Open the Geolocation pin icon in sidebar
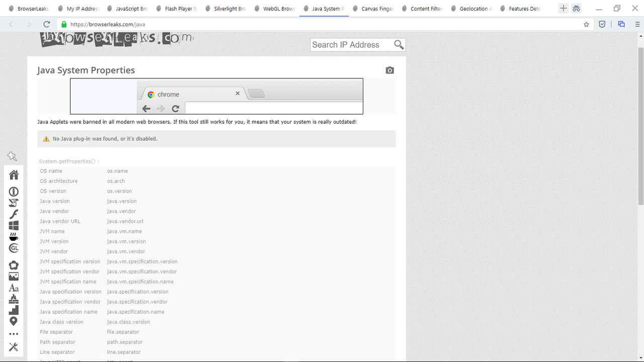The height and width of the screenshot is (362, 644). tap(14, 321)
